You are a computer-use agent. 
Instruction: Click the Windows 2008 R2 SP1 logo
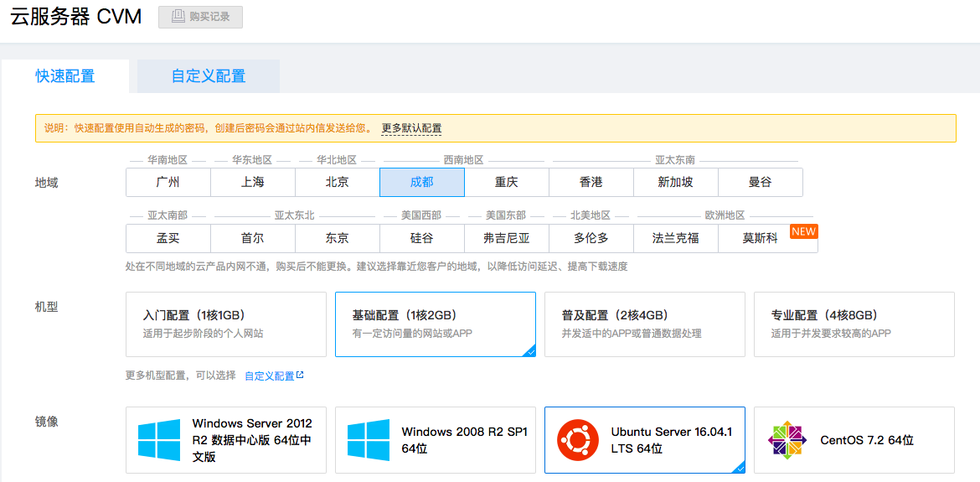369,440
